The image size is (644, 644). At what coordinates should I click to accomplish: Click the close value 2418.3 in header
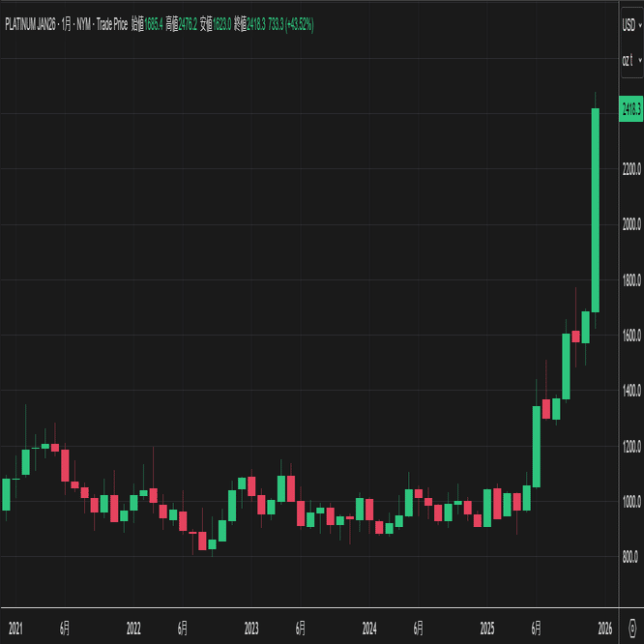pyautogui.click(x=256, y=24)
